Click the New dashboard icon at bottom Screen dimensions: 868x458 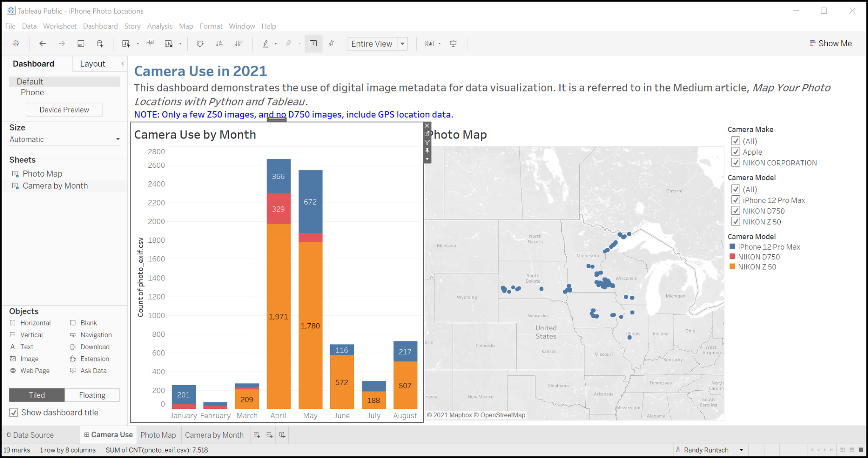tap(270, 435)
